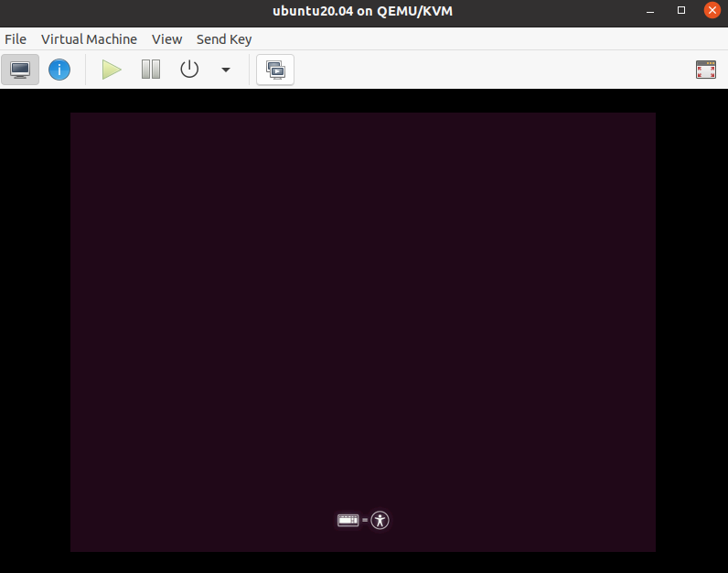Switch the console to fullscreen

(705, 70)
